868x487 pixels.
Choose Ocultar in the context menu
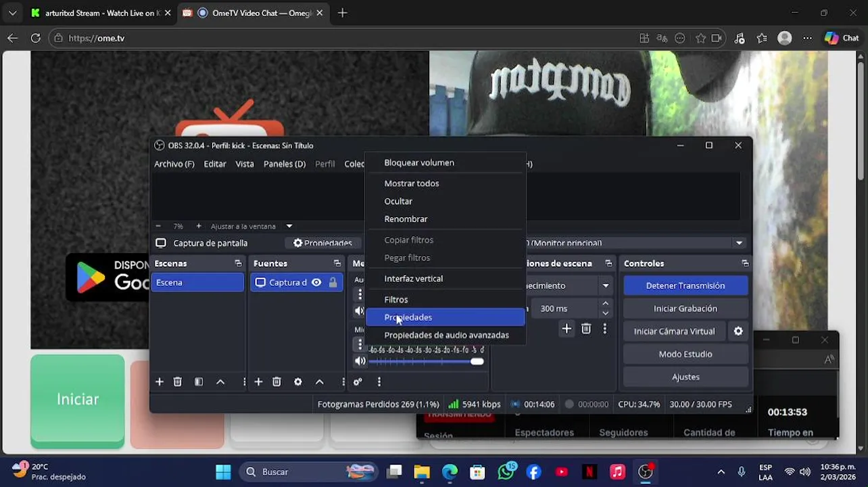pyautogui.click(x=398, y=202)
